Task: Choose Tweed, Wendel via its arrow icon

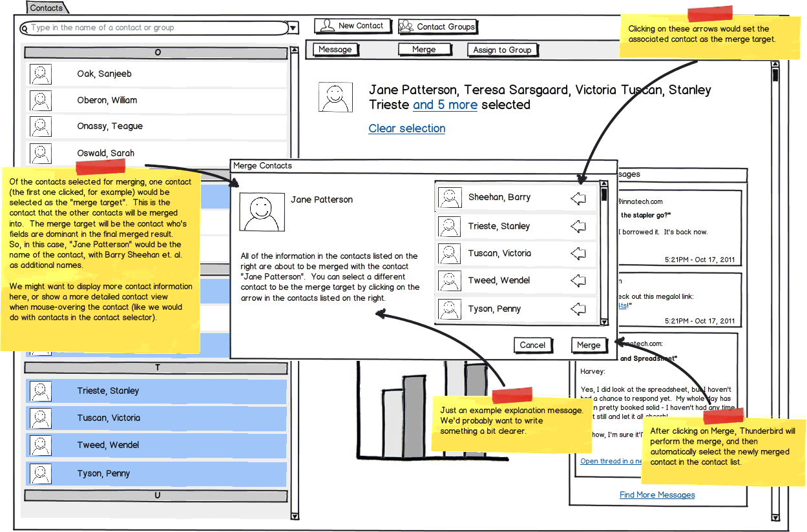Action: tap(578, 281)
